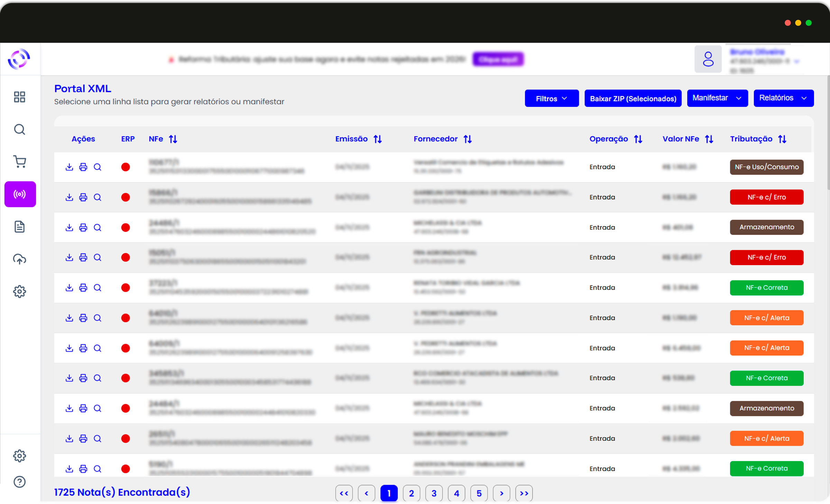Go to page 3 of results
The image size is (830, 504).
pos(434,493)
